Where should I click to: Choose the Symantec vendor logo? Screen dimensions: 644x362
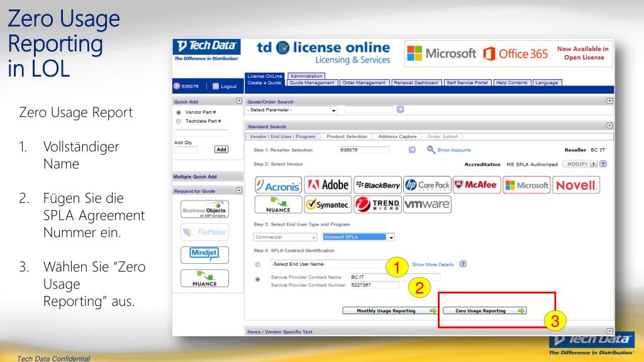pos(327,204)
